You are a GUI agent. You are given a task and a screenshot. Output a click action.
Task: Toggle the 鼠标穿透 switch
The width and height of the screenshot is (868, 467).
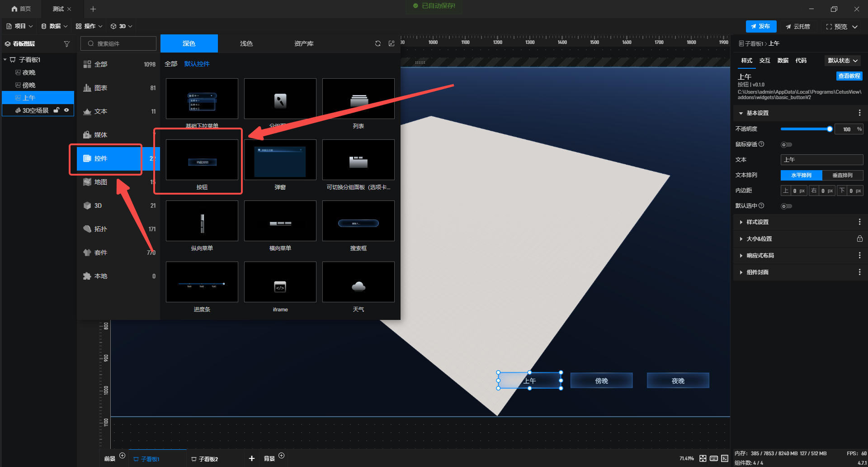pyautogui.click(x=786, y=145)
